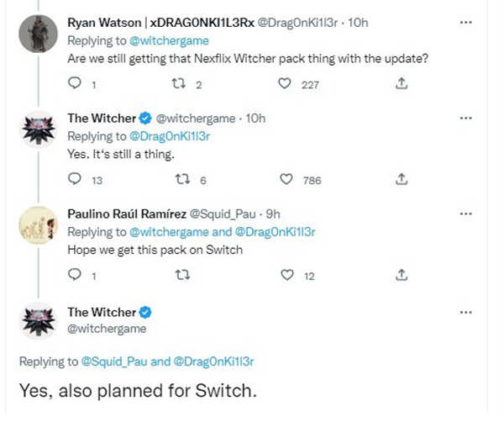Open the @witchergame link under Ryan's name

[169, 41]
